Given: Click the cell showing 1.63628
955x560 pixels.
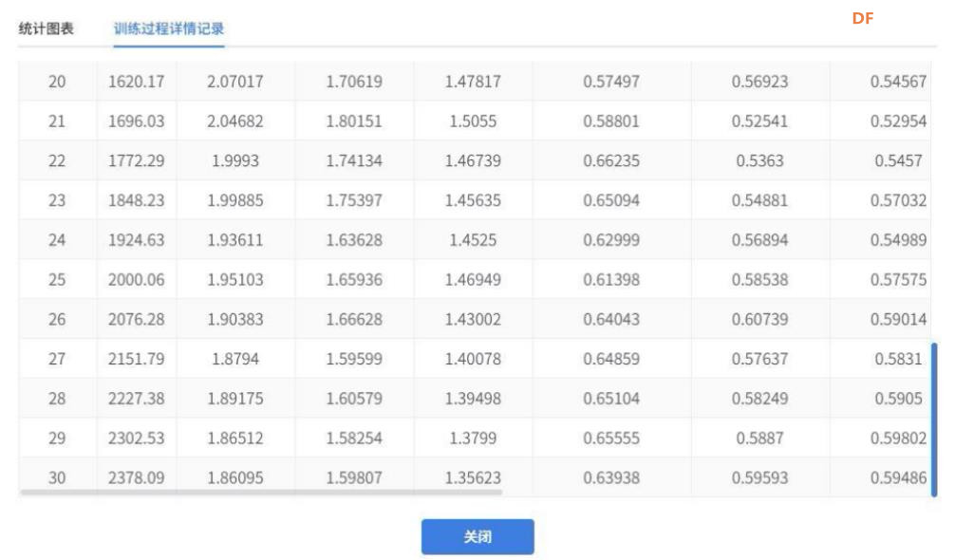Looking at the screenshot, I should tap(354, 240).
